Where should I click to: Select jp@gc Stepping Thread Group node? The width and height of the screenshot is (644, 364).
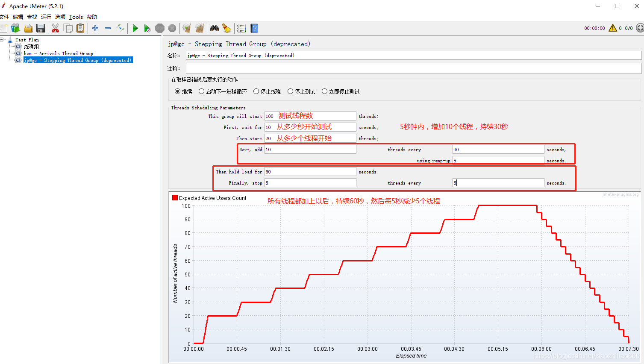point(78,60)
